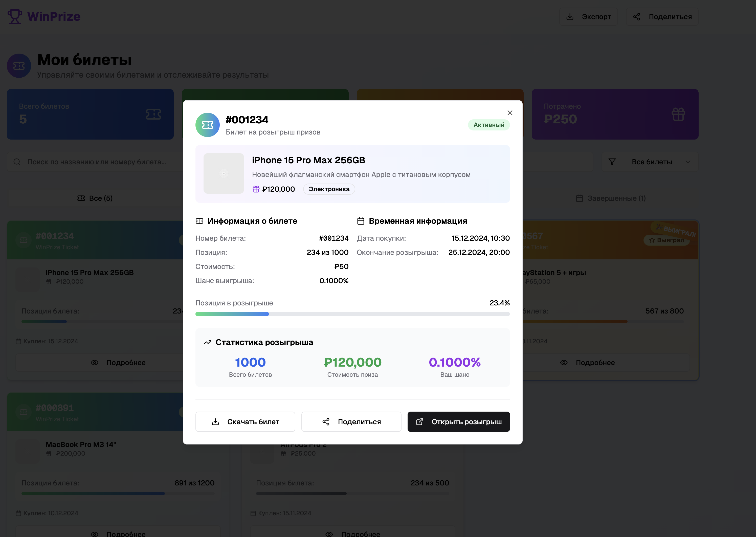Click the MacBook Pro M3 14" prize title
Image resolution: width=756 pixels, height=537 pixels.
[x=81, y=444]
